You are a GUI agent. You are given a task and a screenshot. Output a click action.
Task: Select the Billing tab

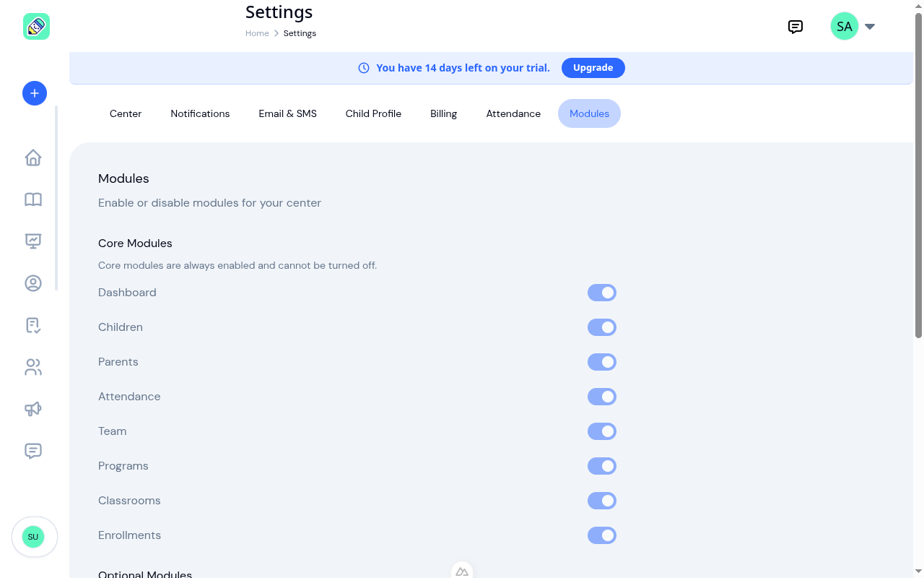[x=443, y=113]
